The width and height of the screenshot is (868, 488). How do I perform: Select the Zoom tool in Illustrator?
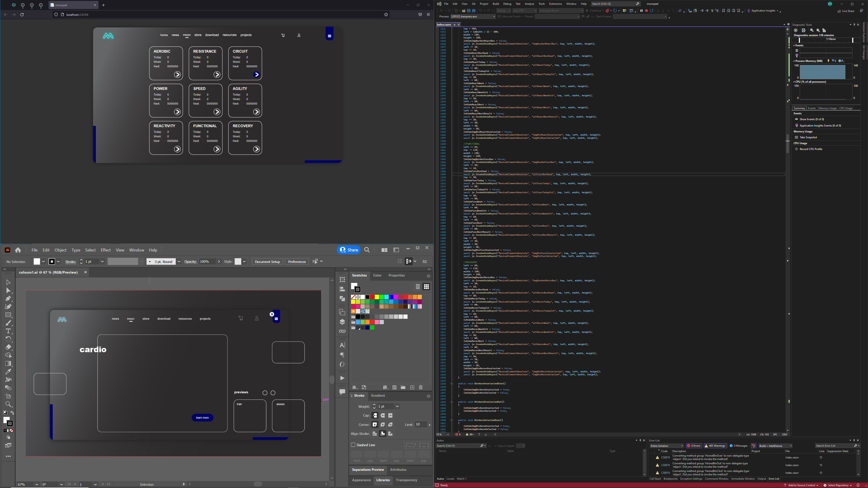click(8, 404)
